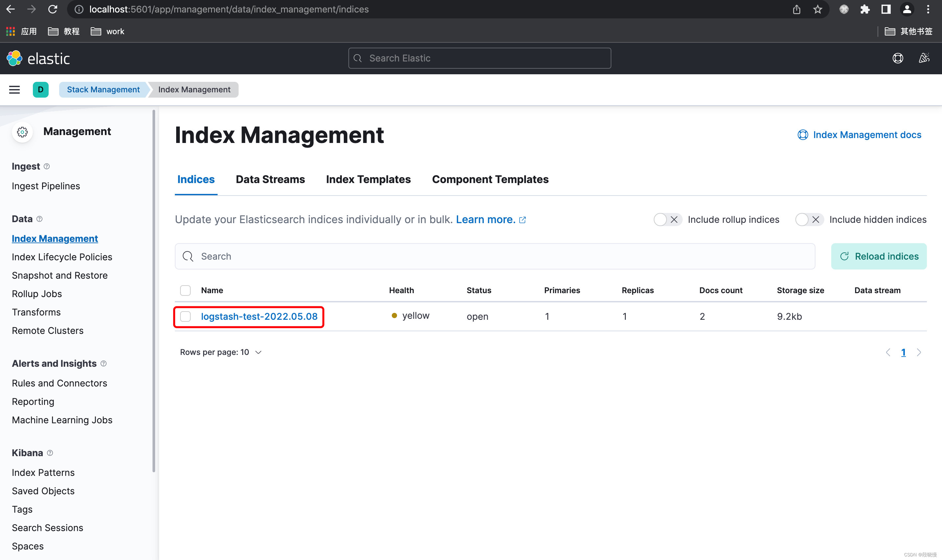Click the site information icon in address bar
942x560 pixels.
[x=79, y=10]
